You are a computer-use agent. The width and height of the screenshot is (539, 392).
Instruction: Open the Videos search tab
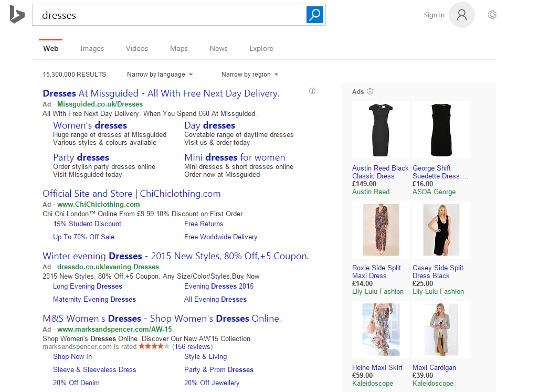tap(136, 48)
